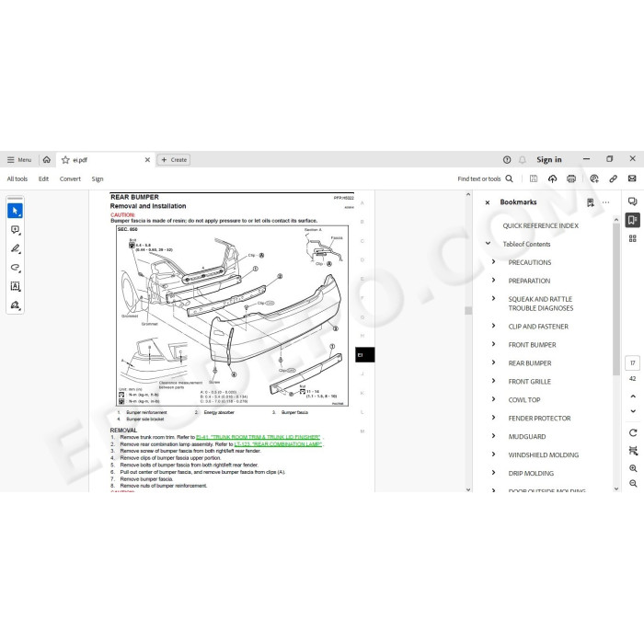Open QUICK REFERENCE INDEX bookmark
This screenshot has width=644, height=644.
(x=541, y=226)
